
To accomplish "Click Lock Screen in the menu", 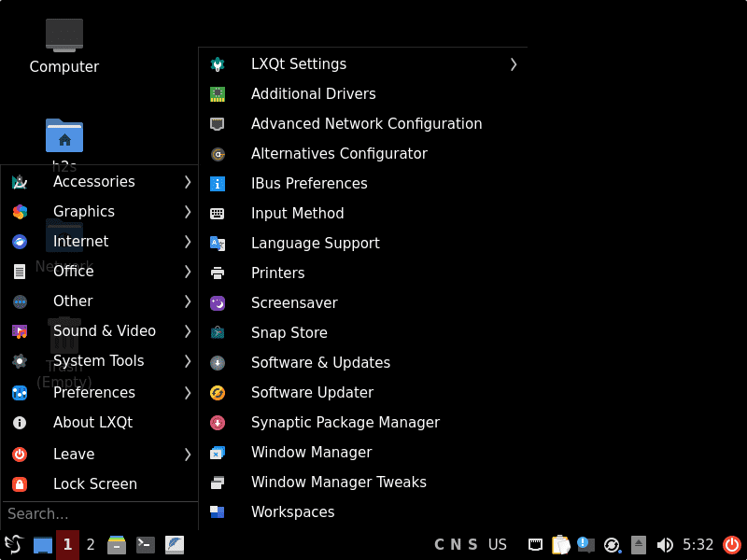I will pyautogui.click(x=94, y=484).
